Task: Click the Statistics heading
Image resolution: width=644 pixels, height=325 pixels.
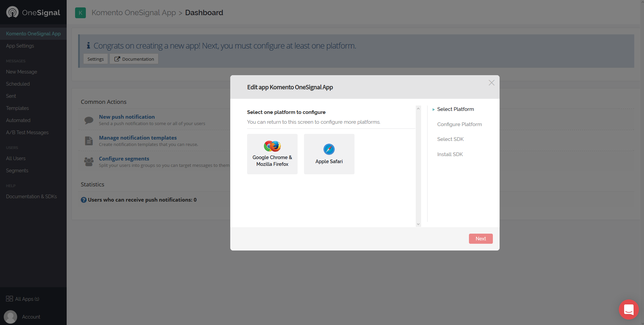Action: (93, 184)
